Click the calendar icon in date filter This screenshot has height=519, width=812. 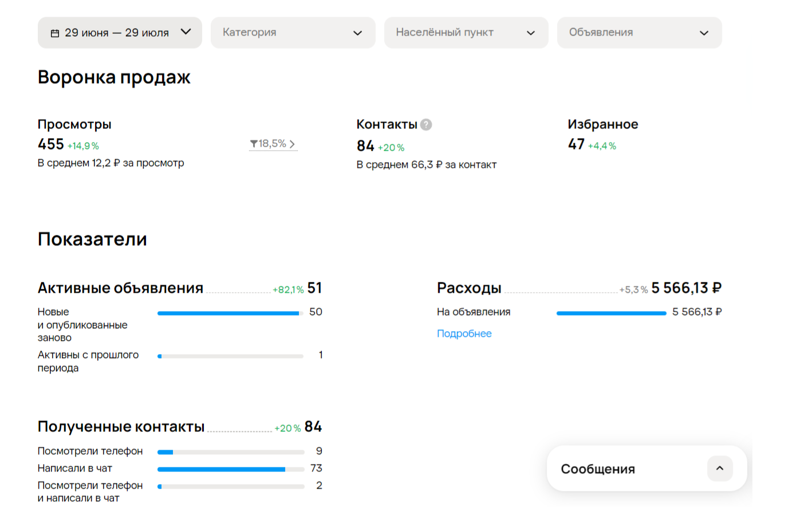pyautogui.click(x=55, y=33)
